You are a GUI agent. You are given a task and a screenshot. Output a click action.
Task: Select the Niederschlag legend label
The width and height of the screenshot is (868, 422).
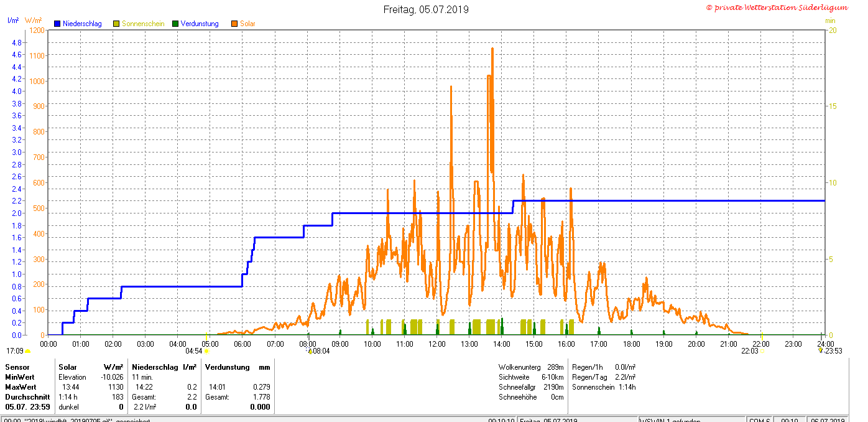pyautogui.click(x=83, y=24)
